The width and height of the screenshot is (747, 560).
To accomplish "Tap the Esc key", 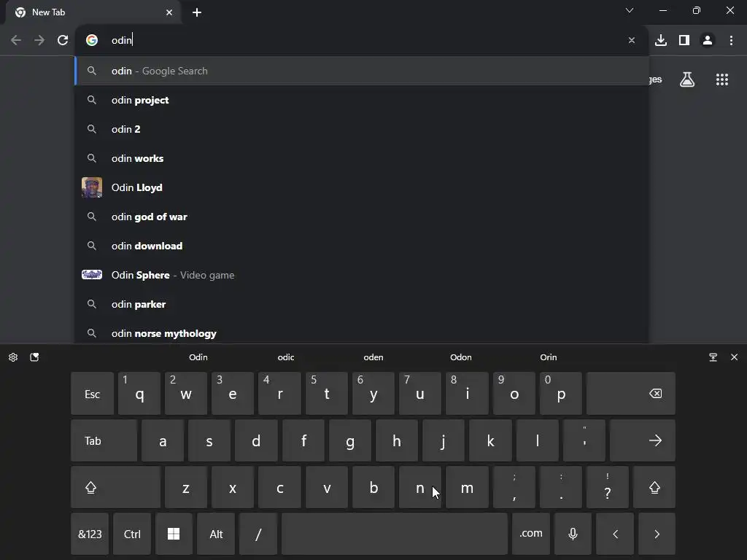I will click(x=93, y=394).
